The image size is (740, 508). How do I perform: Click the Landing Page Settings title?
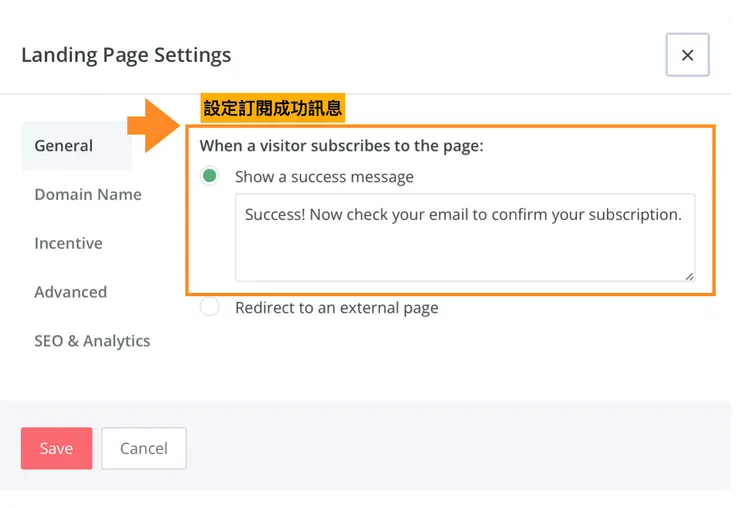126,55
